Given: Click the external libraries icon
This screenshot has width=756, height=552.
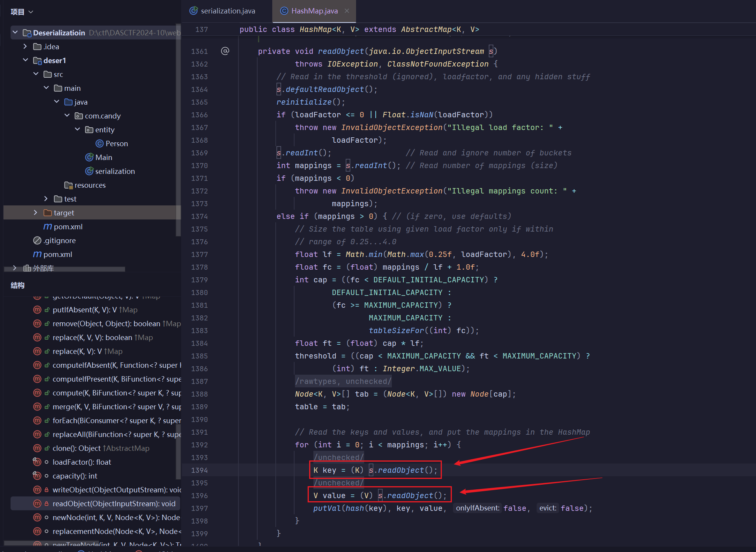Looking at the screenshot, I should (x=27, y=268).
